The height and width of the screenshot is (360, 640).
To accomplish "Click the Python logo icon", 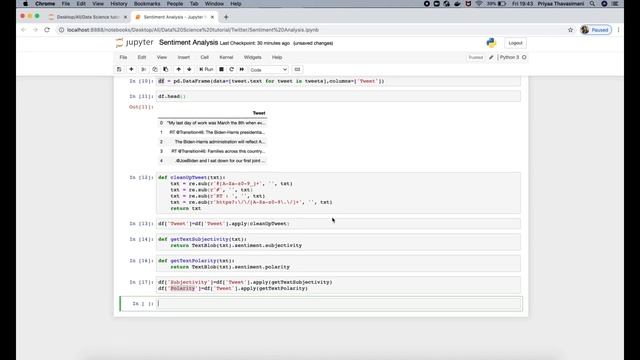I will 491,42.
